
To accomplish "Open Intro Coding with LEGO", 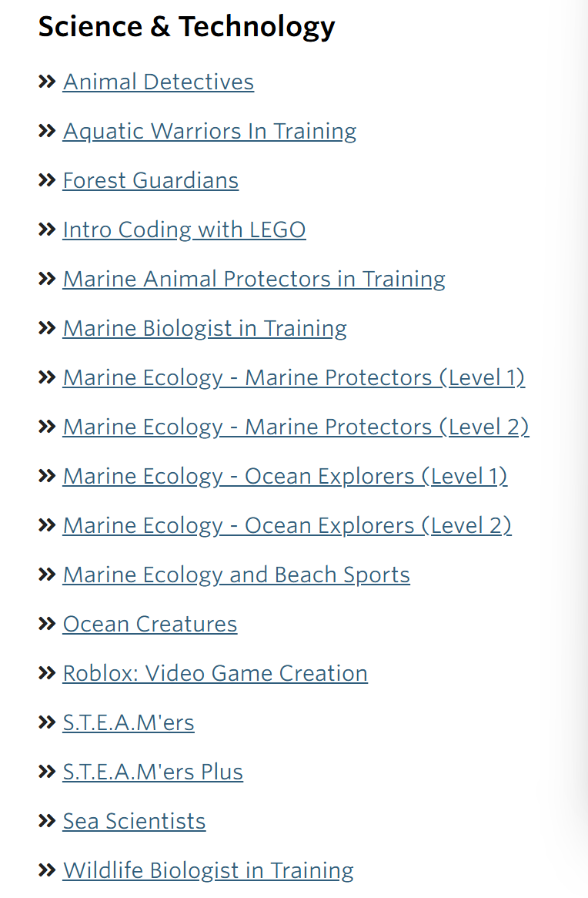I will coord(184,230).
